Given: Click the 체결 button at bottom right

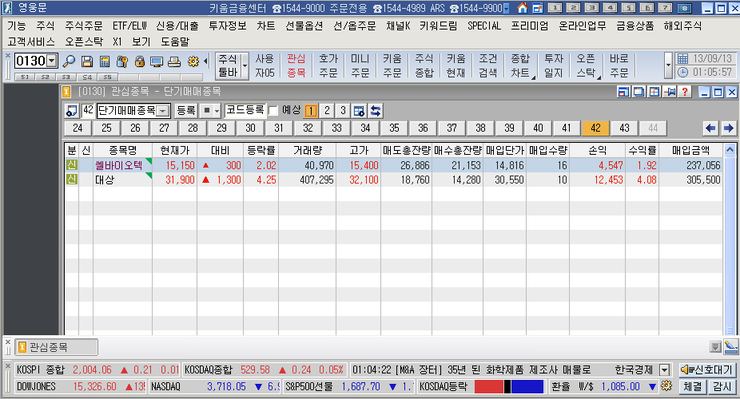Looking at the screenshot, I should (x=692, y=386).
